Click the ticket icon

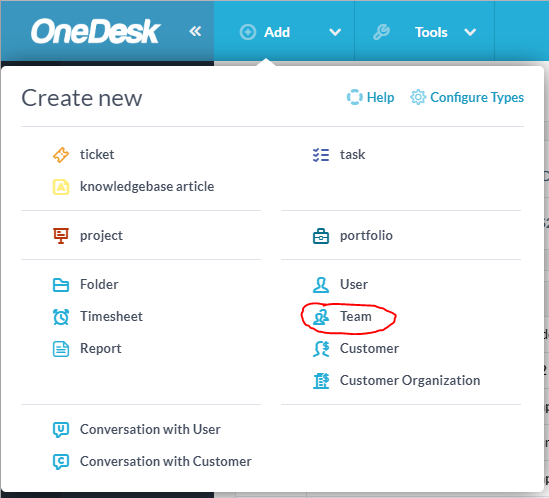pyautogui.click(x=61, y=155)
